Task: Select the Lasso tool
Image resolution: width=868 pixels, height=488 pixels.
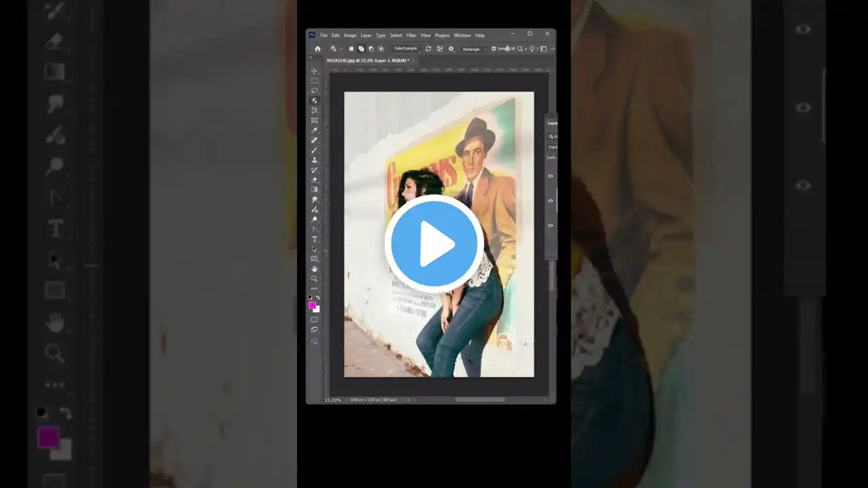Action: pos(314,90)
